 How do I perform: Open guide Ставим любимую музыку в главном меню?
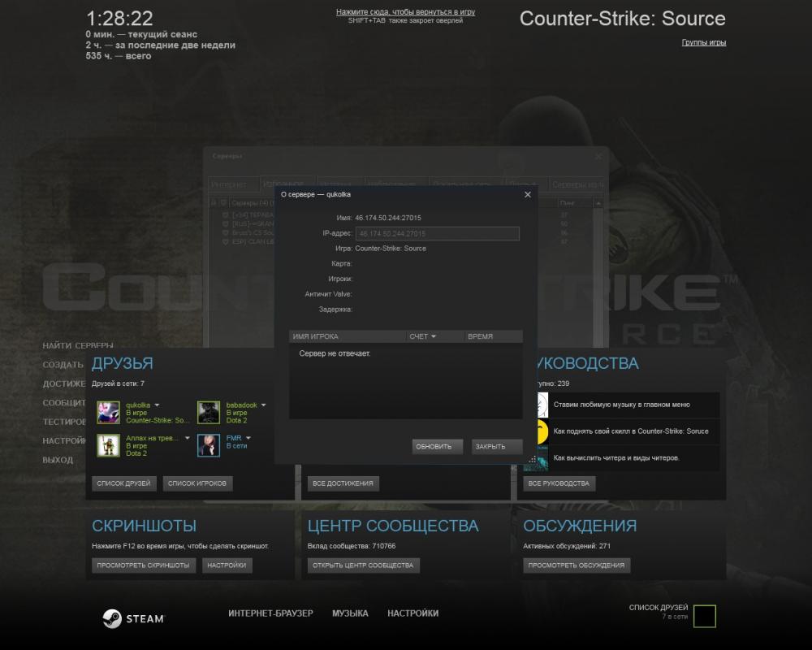point(621,405)
